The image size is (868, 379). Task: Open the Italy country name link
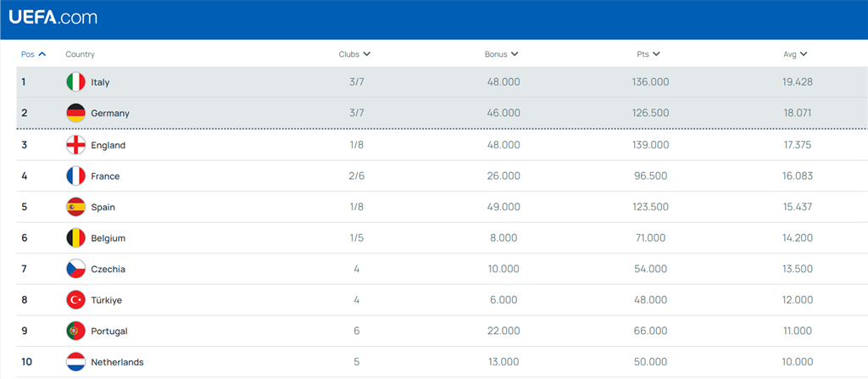click(x=100, y=82)
